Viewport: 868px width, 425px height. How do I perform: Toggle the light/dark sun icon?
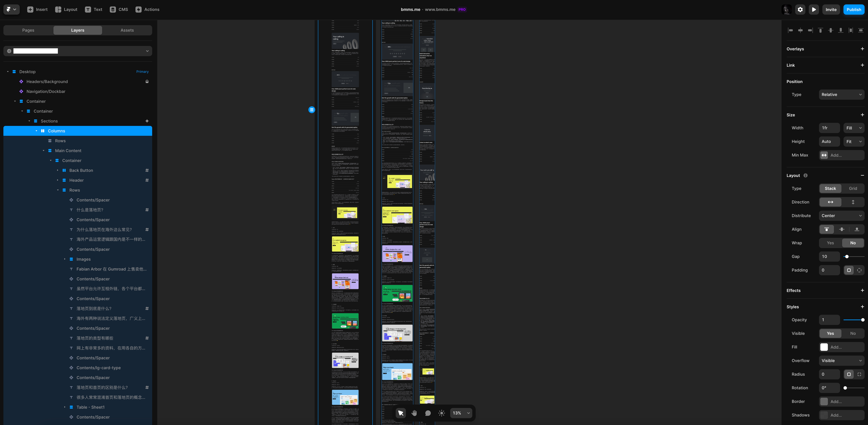(441, 413)
